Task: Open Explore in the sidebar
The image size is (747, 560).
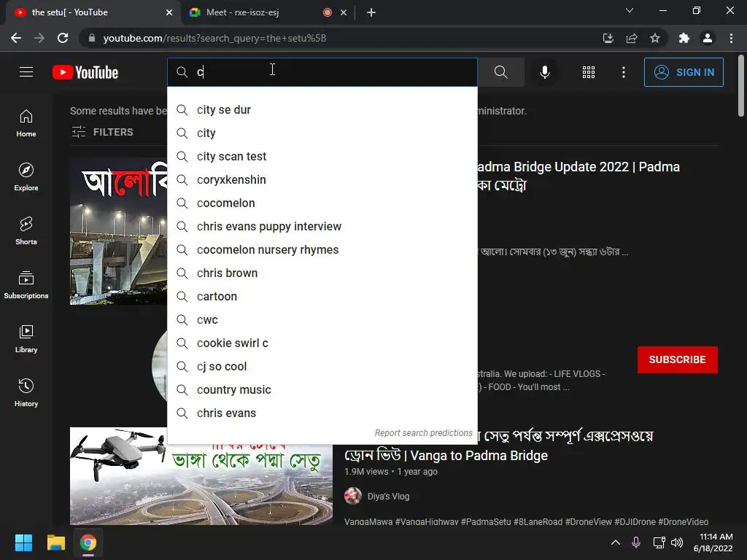Action: pos(26,177)
